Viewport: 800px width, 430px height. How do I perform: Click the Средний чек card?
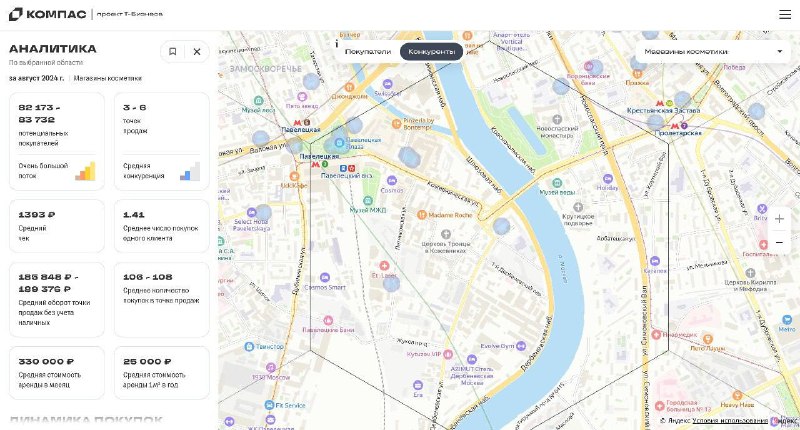tap(57, 226)
